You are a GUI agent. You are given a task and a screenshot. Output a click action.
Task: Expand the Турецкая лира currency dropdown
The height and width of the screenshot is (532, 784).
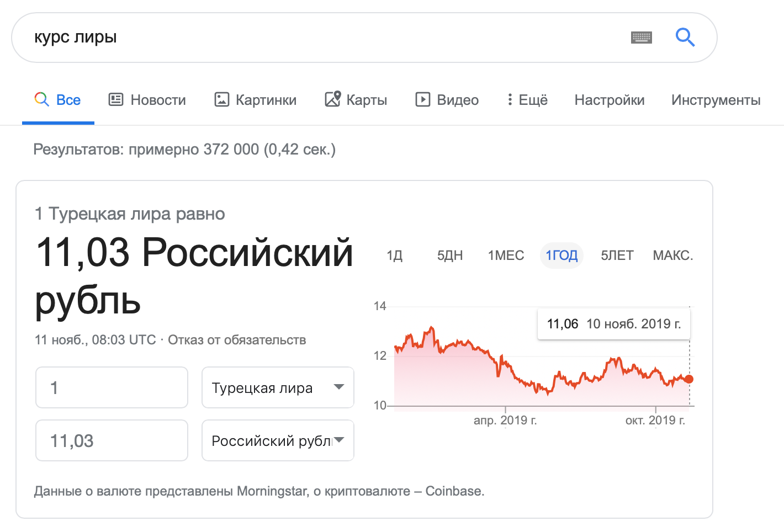(x=278, y=387)
